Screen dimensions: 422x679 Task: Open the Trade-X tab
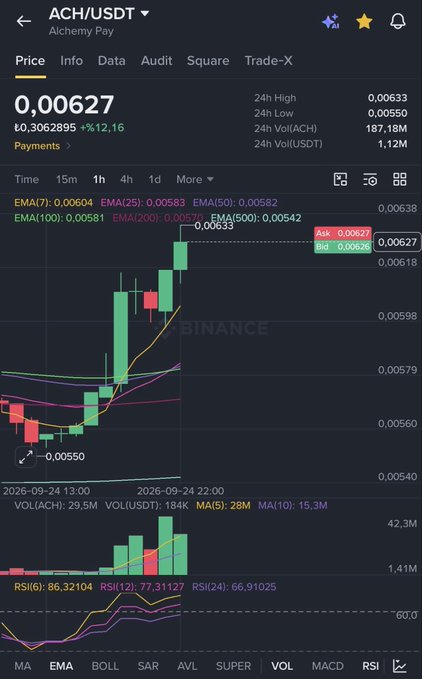pos(268,61)
